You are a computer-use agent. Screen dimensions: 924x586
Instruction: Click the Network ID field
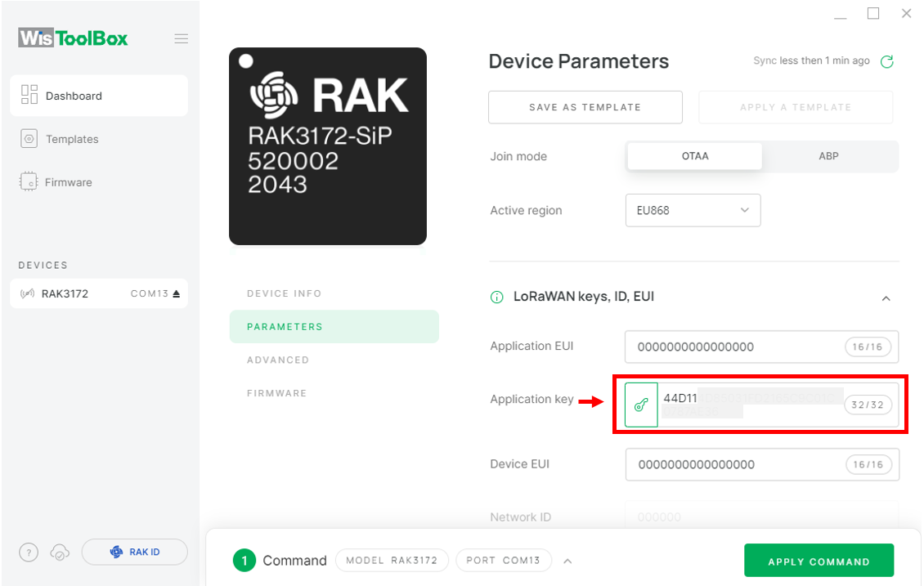coord(762,517)
